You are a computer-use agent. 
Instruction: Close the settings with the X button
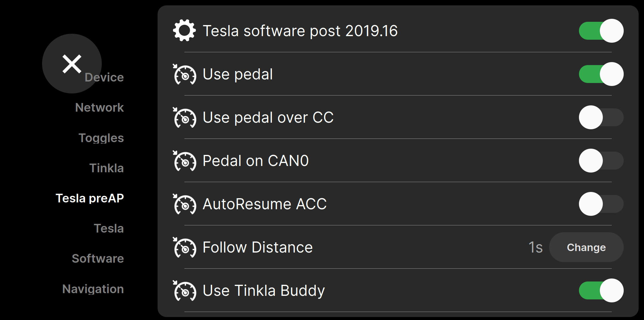pos(72,64)
